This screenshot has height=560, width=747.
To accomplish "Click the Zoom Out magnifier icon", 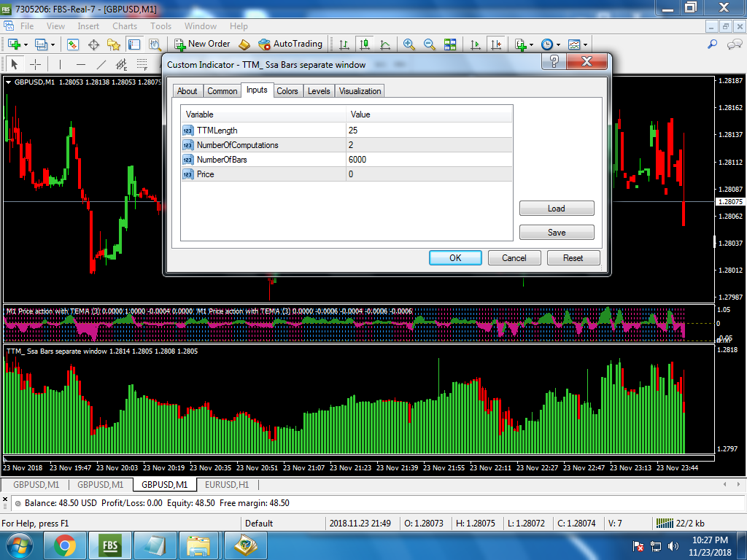I will (x=429, y=44).
